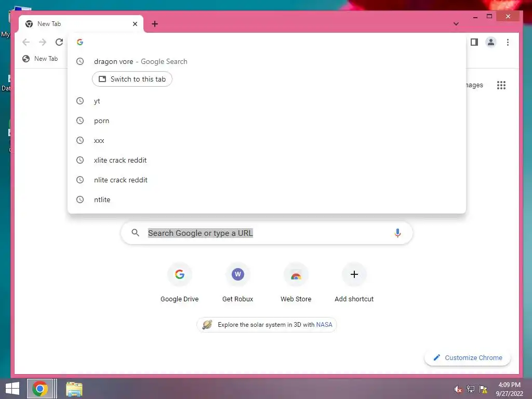Click the browser forward arrow

point(43,42)
